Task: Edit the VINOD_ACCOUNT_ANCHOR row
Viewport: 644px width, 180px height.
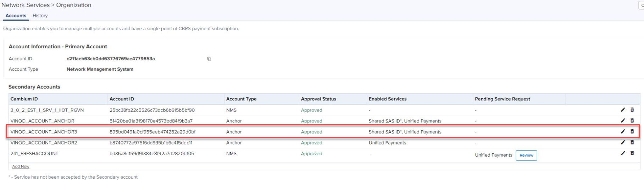Action: tap(623, 121)
